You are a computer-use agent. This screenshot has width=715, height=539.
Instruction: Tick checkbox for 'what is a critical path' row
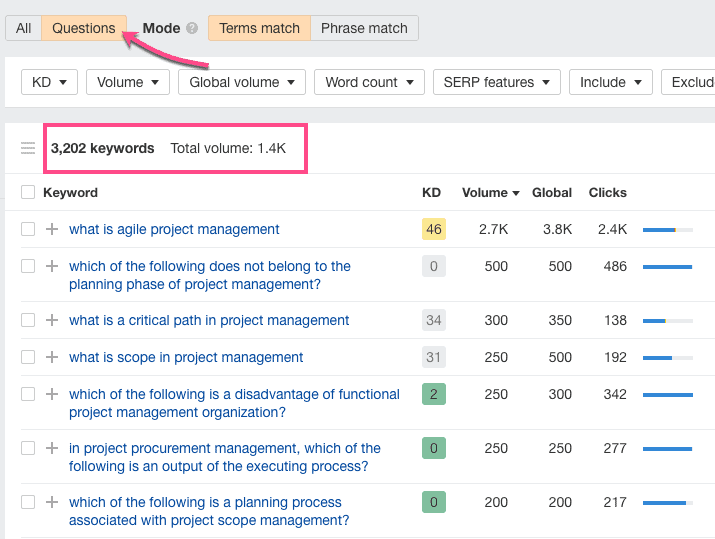(x=28, y=320)
